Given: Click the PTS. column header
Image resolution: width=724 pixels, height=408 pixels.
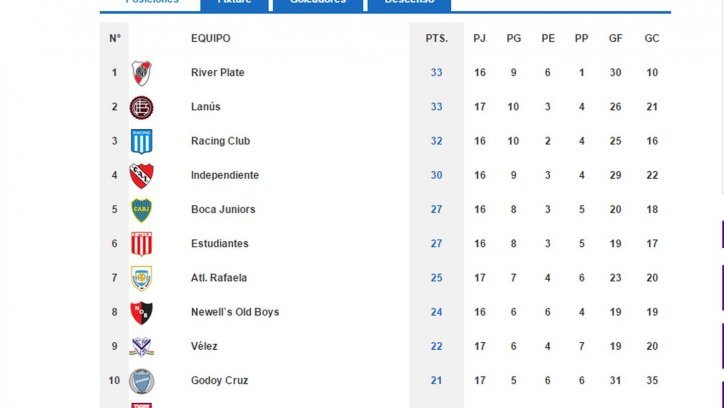Looking at the screenshot, I should [437, 38].
